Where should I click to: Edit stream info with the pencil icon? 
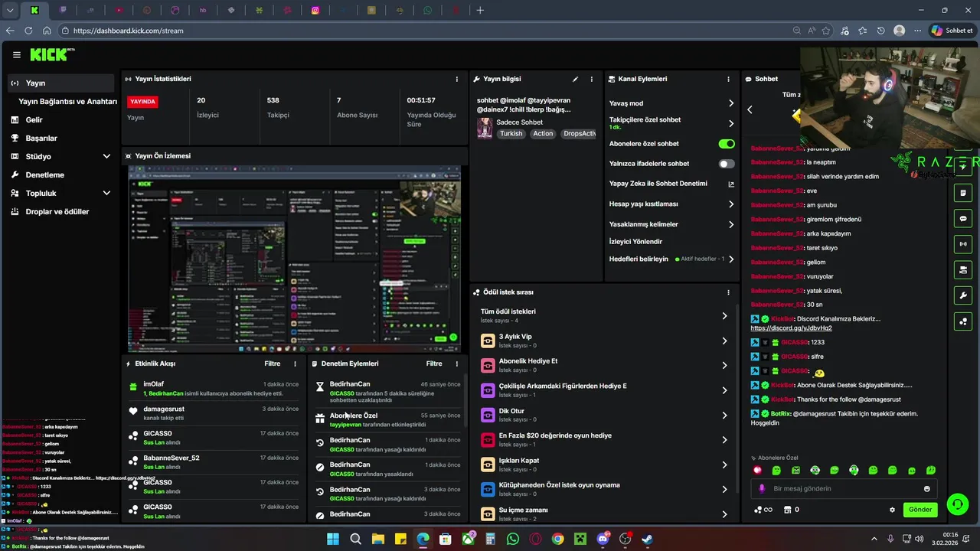[x=575, y=79]
